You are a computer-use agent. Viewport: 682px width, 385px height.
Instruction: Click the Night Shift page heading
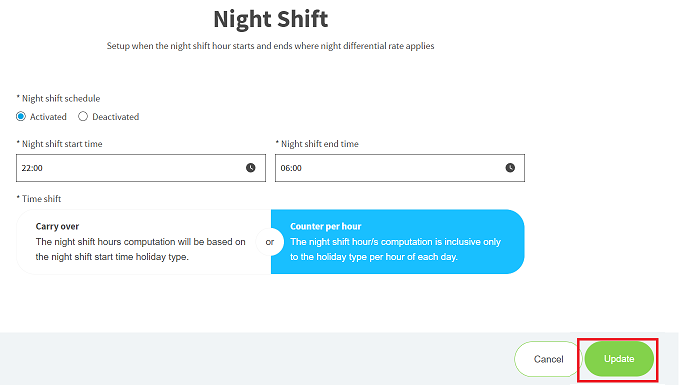tap(271, 19)
